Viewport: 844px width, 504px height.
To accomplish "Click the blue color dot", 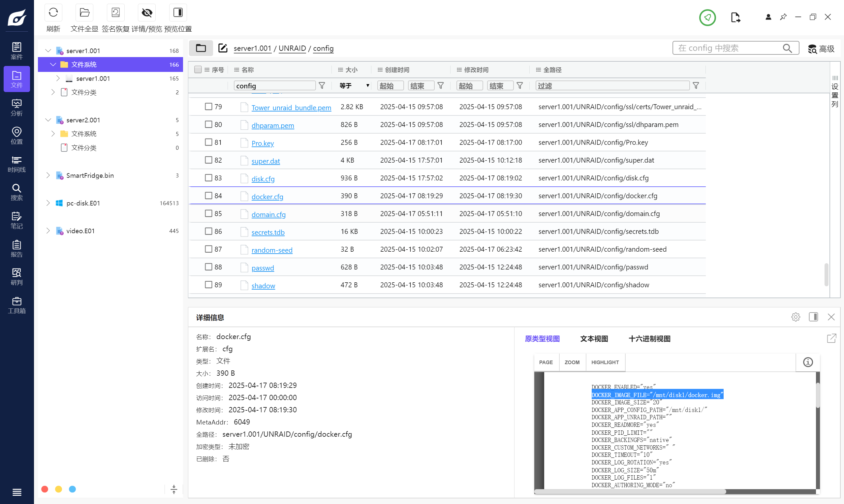I will pyautogui.click(x=72, y=489).
